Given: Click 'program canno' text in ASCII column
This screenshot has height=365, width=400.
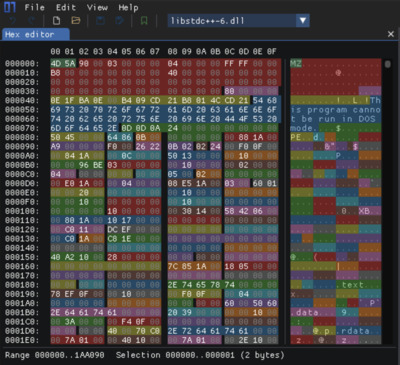Looking at the screenshot, I should tap(343, 110).
